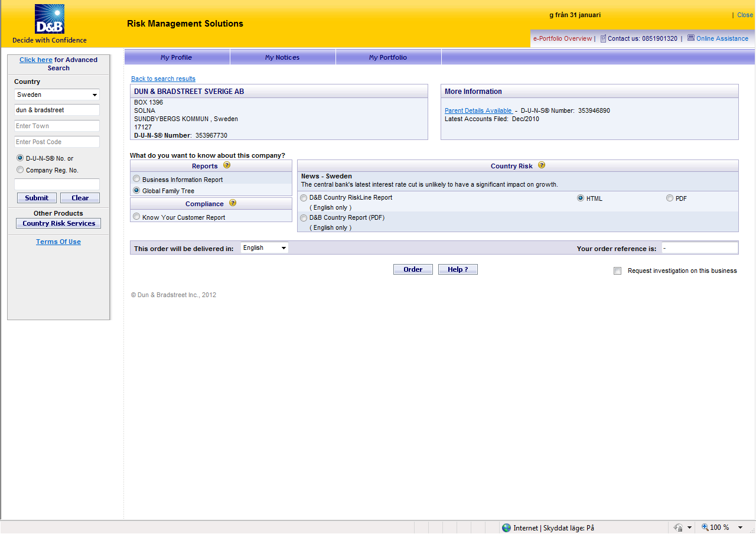Click the D&B logo

[x=50, y=19]
